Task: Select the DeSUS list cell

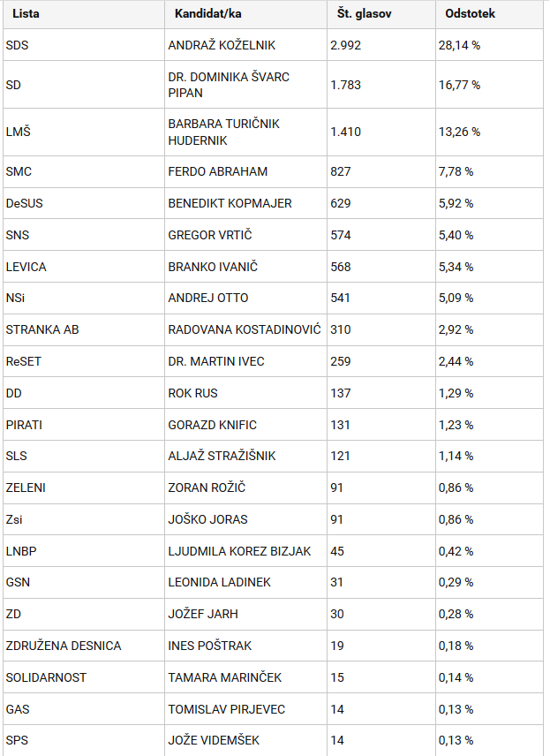Action: 83,203
